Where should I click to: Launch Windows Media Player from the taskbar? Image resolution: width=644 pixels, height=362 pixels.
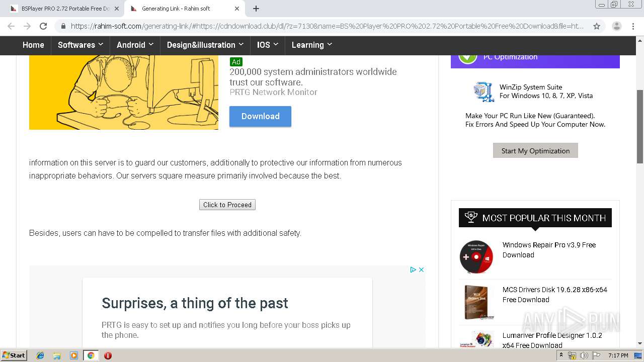click(x=73, y=355)
